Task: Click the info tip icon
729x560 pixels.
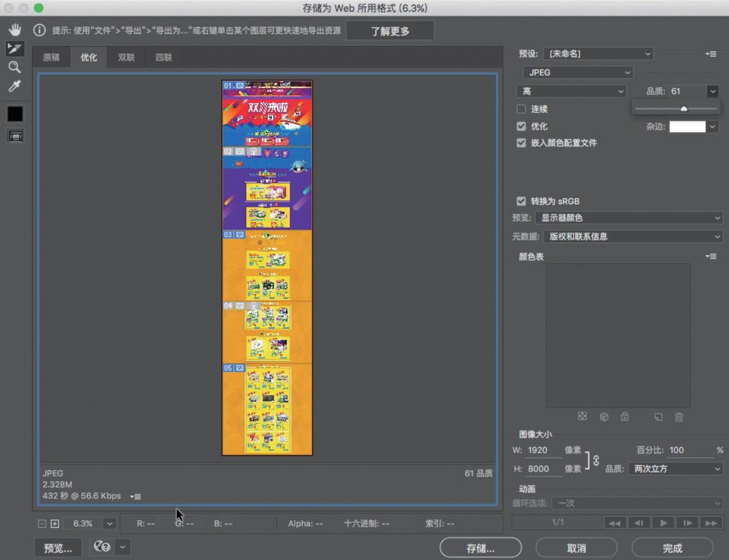Action: pos(40,30)
